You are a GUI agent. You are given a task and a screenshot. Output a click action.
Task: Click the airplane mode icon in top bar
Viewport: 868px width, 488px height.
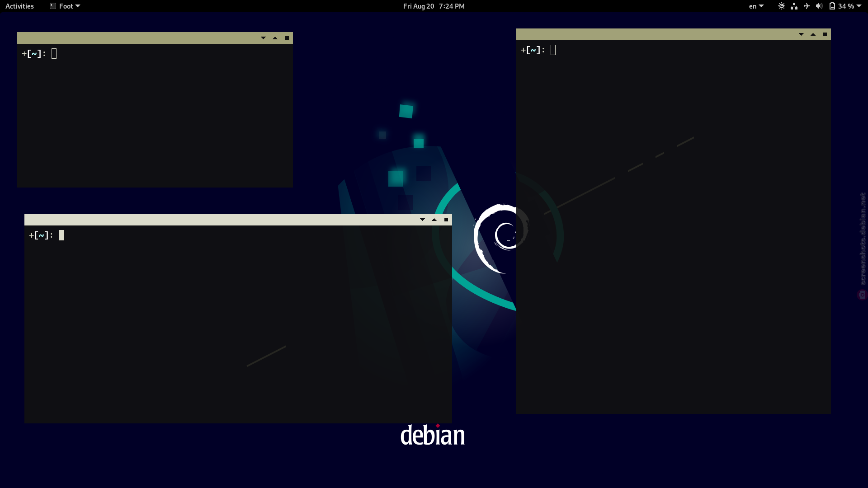click(807, 6)
